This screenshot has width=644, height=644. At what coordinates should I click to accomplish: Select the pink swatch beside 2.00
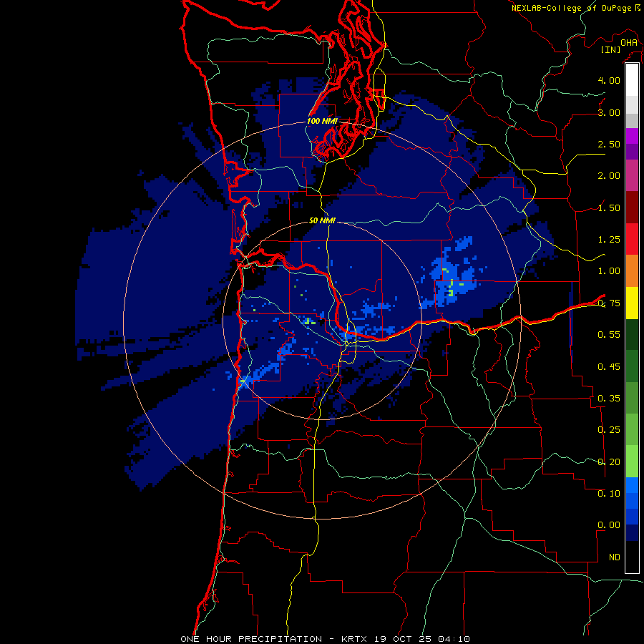pos(632,175)
